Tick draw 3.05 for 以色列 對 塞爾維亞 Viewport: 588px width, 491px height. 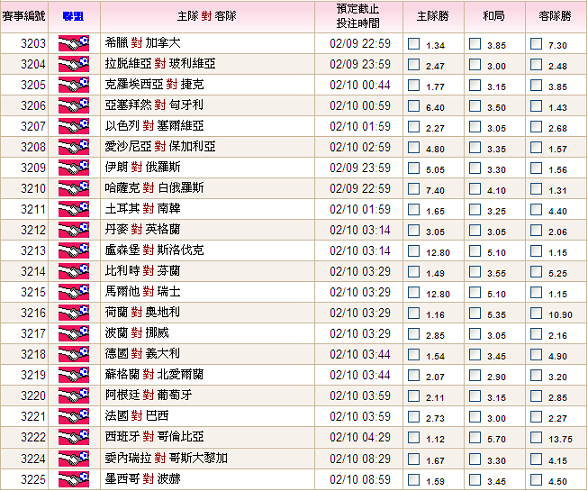click(x=475, y=127)
